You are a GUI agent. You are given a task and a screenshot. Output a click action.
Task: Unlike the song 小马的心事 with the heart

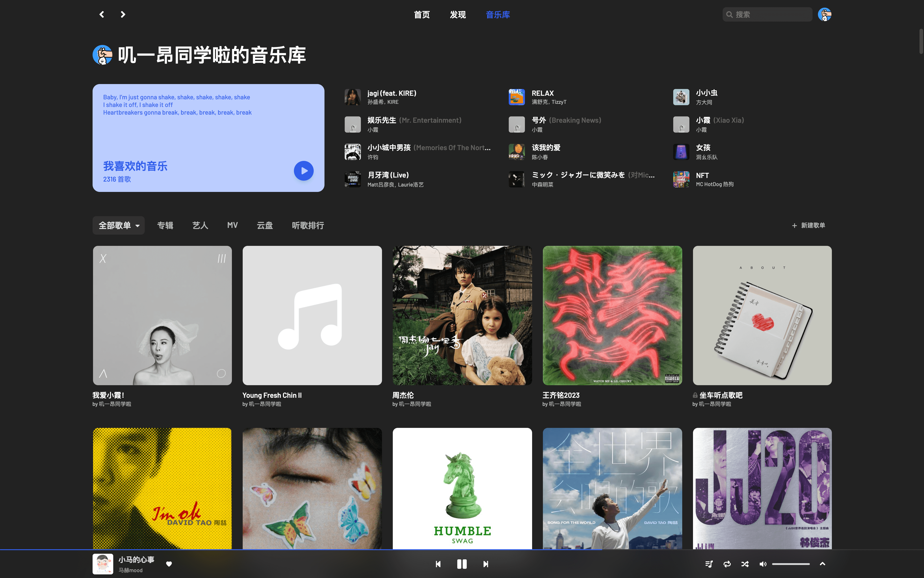(169, 564)
